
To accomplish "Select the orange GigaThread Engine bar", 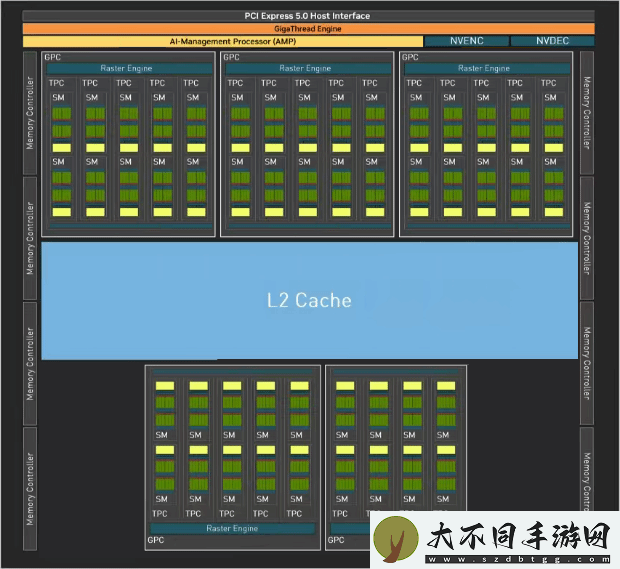I will click(308, 29).
